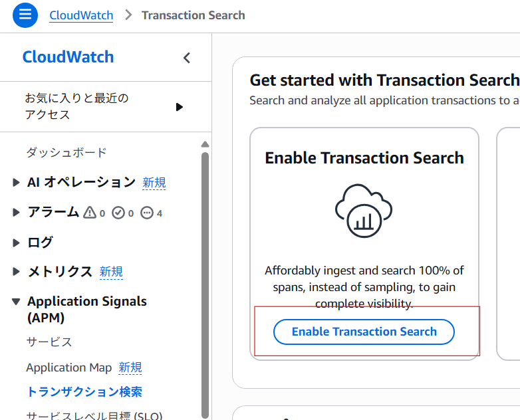Click the alarm warning triangle icon
The image size is (520, 420).
point(90,213)
